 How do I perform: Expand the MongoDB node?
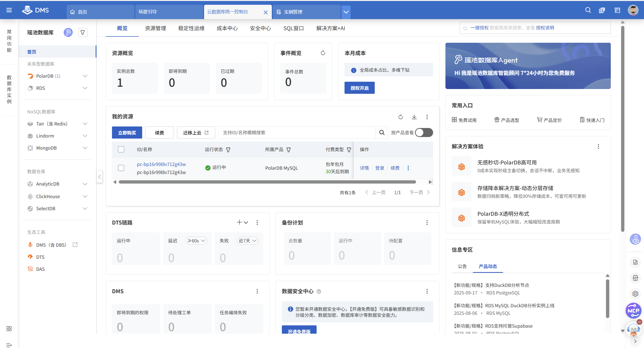85,148
